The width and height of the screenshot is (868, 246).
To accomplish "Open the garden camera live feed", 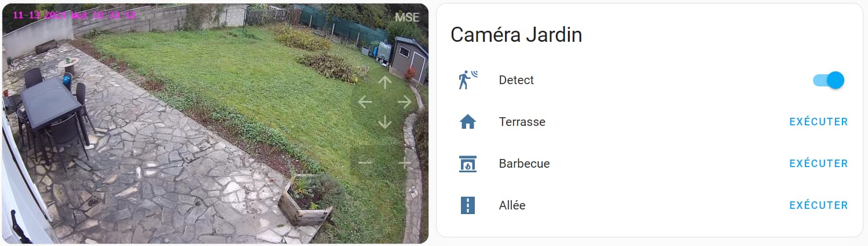I will click(x=215, y=123).
